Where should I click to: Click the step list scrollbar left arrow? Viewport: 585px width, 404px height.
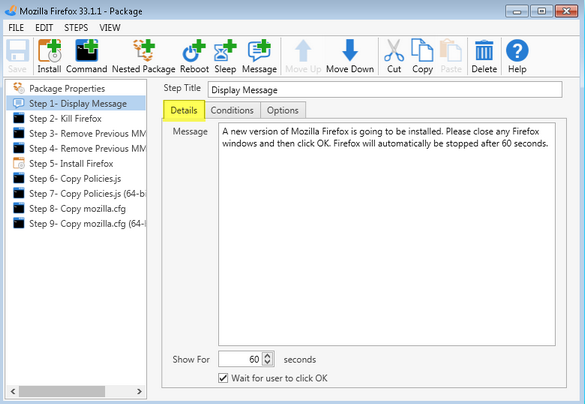coord(13,391)
